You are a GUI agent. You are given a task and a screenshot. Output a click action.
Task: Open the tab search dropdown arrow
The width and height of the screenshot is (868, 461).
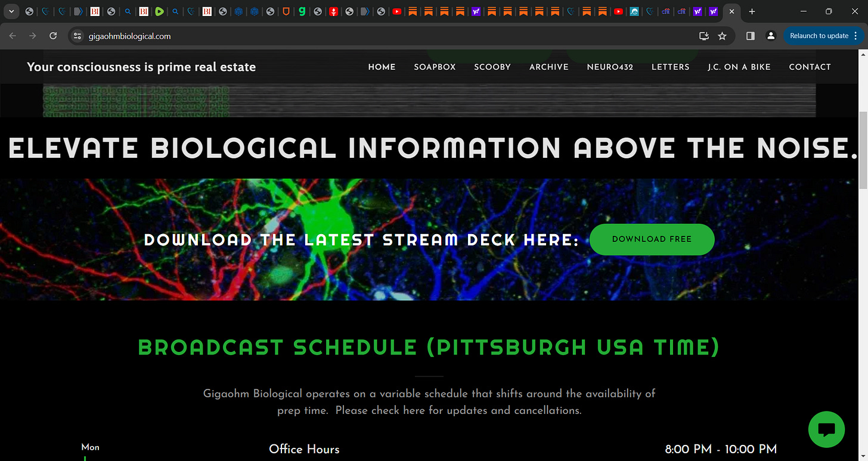12,11
